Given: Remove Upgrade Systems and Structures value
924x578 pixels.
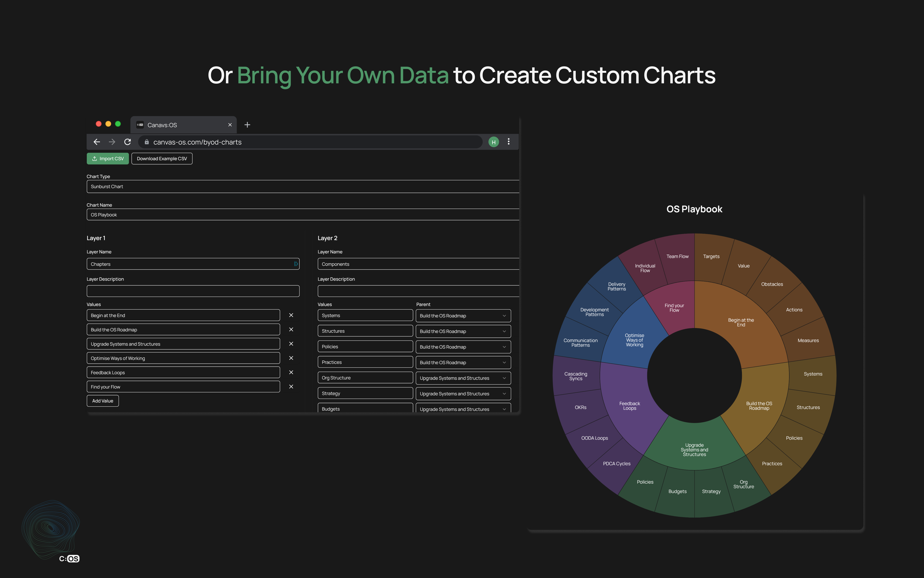Looking at the screenshot, I should tap(291, 344).
